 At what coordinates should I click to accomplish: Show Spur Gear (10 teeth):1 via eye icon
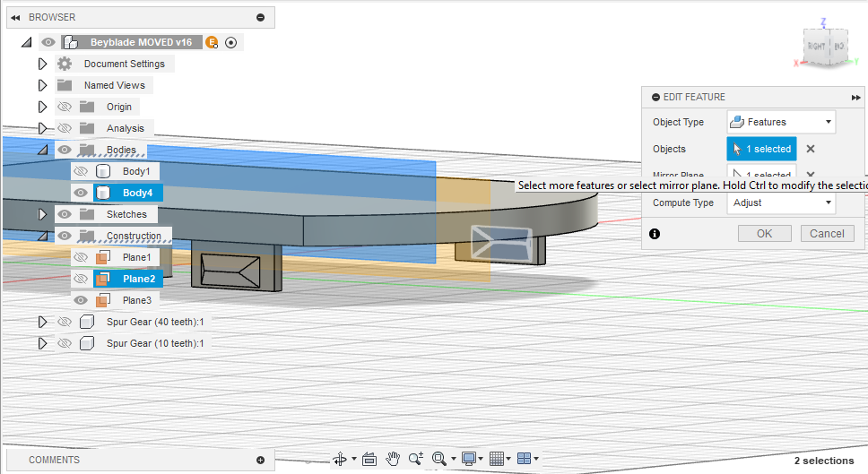pyautogui.click(x=65, y=343)
